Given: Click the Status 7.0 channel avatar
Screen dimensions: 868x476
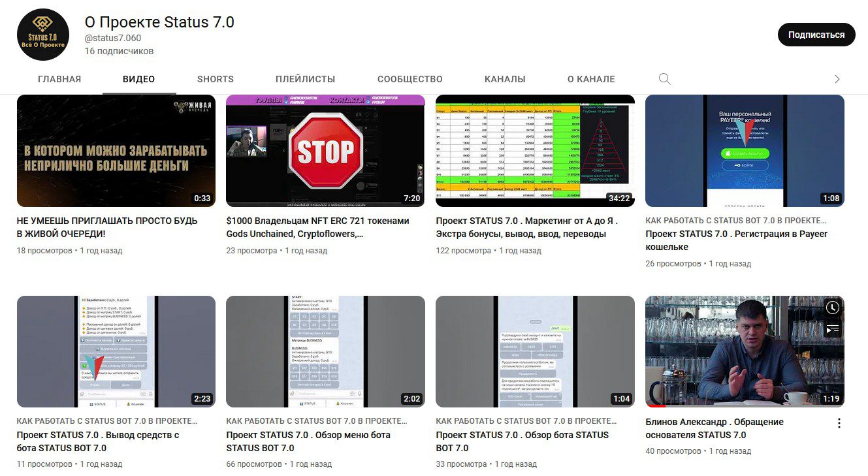Looking at the screenshot, I should pos(43,35).
